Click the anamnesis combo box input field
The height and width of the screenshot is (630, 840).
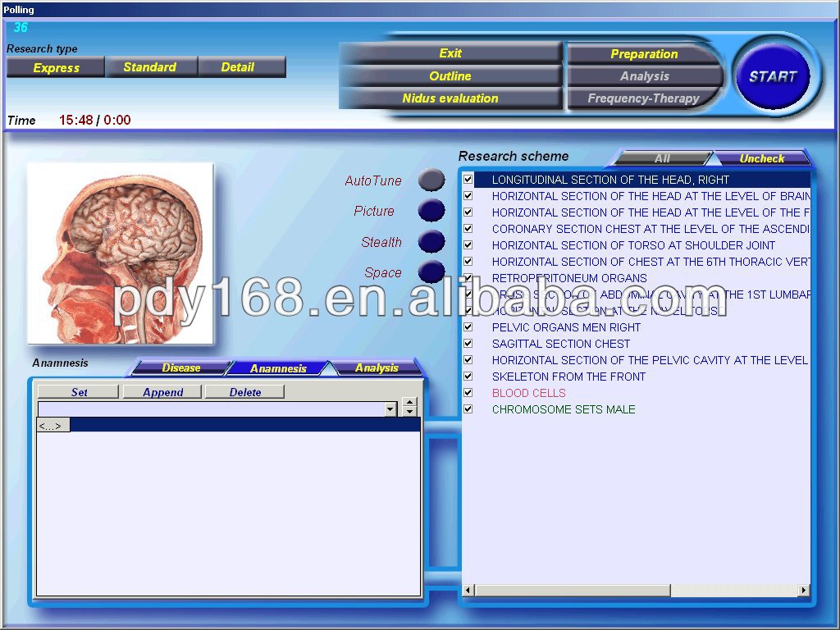[212, 410]
